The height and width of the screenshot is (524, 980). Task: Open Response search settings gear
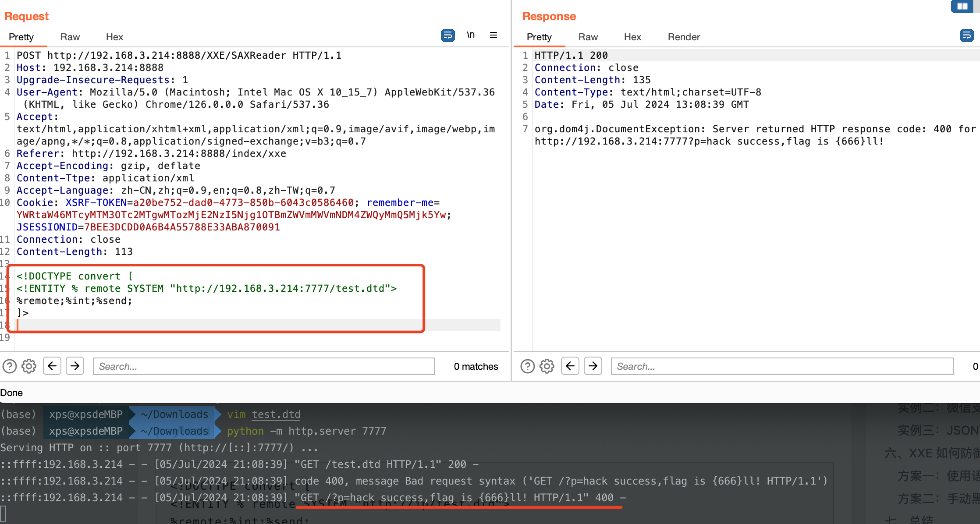(547, 366)
